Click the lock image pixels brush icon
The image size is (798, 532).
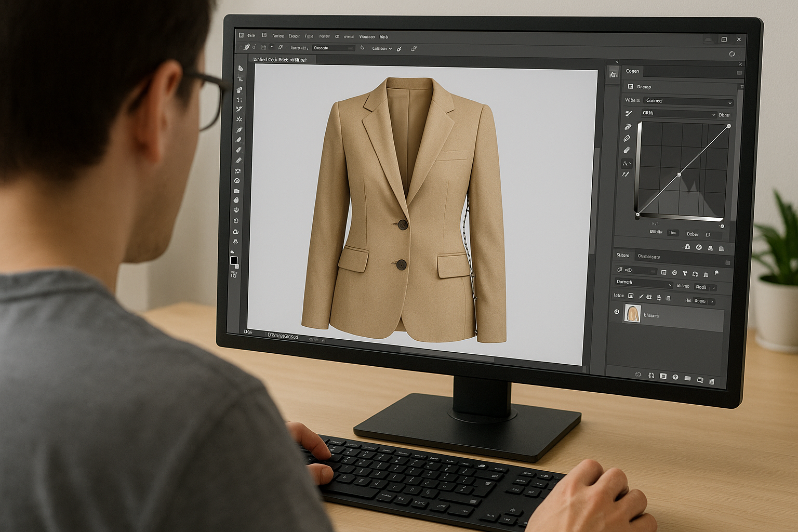tap(641, 297)
